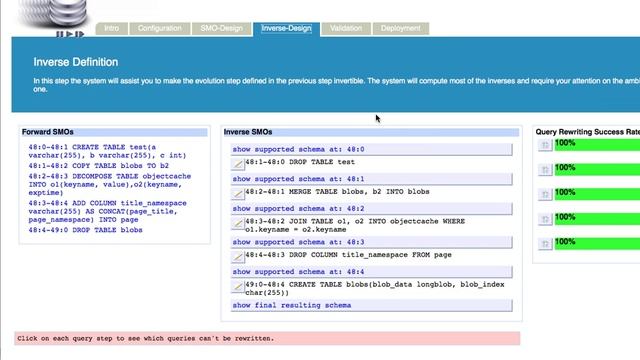Edit the CREATE TABLE blobs inverse SMO
The width and height of the screenshot is (640, 360).
pos(238,287)
